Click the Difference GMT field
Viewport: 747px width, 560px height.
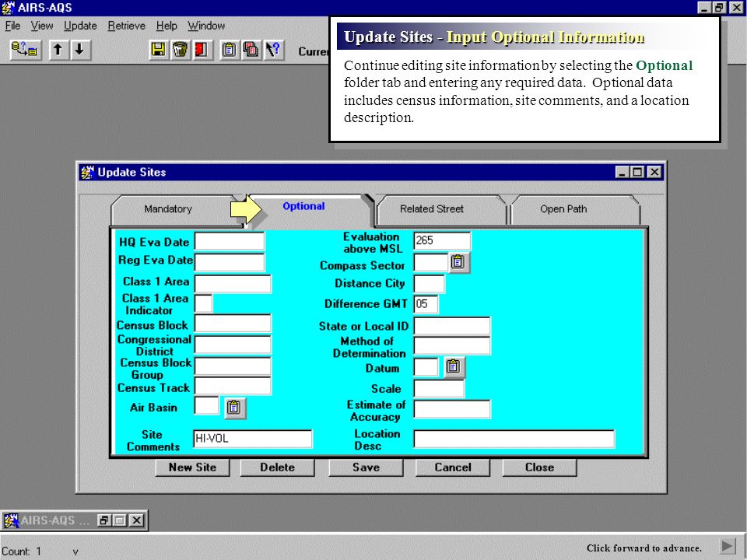pyautogui.click(x=426, y=304)
